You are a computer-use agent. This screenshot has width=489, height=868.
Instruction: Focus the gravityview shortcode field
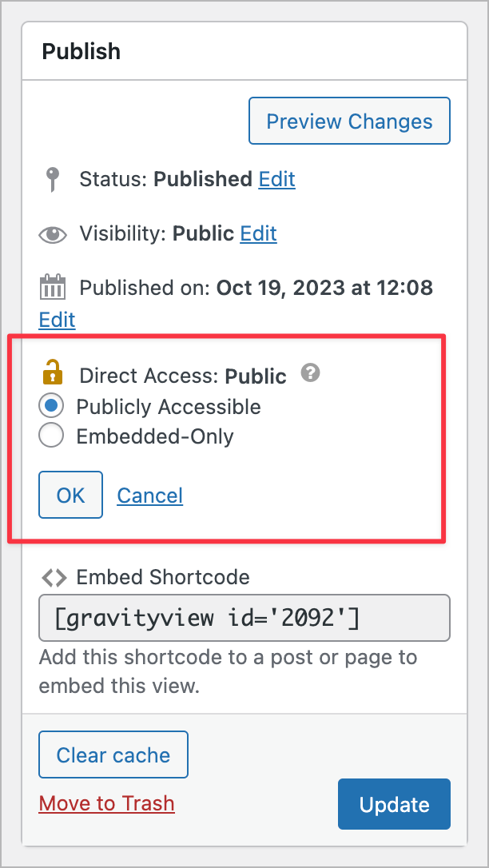pos(244,618)
